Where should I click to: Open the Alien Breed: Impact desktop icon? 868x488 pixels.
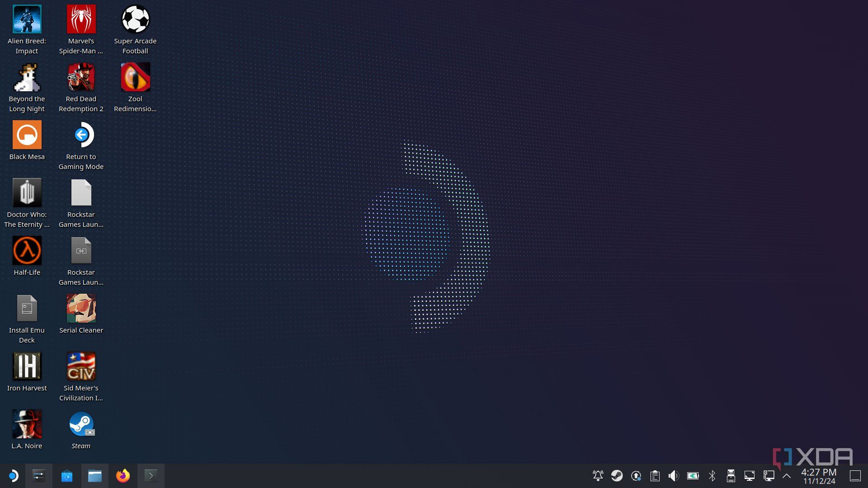(x=27, y=30)
